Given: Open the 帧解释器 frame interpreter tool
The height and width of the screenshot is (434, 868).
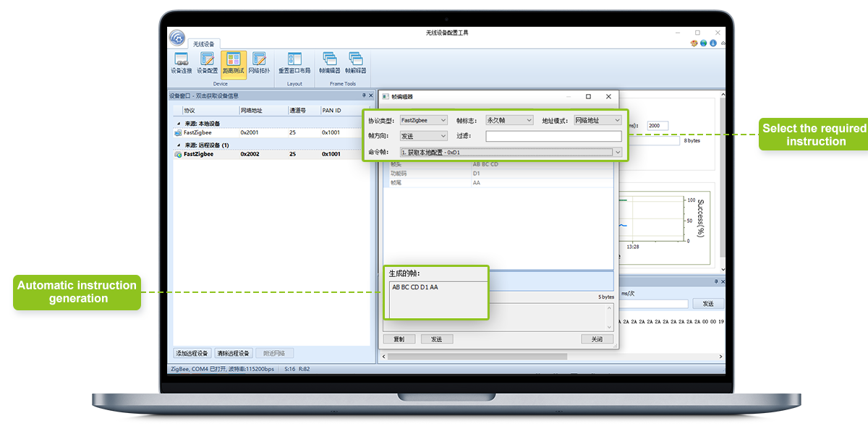Looking at the screenshot, I should coord(355,63).
